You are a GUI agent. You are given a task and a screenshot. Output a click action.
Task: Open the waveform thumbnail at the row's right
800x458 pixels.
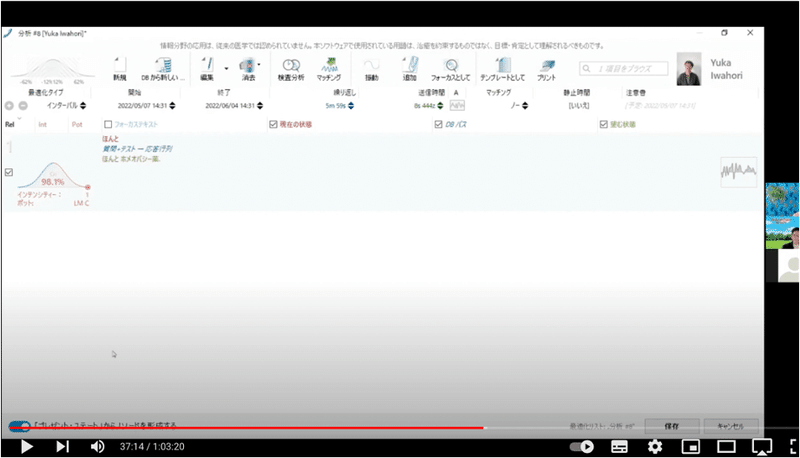pos(738,172)
